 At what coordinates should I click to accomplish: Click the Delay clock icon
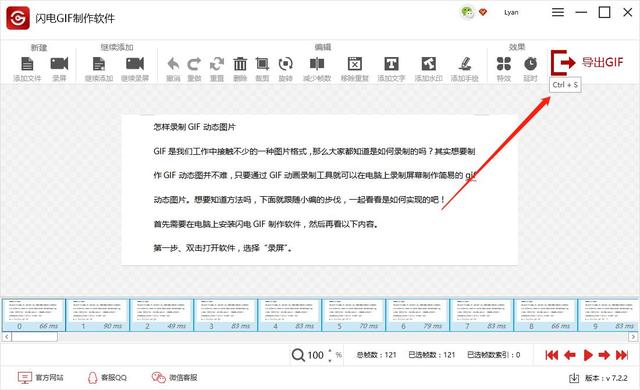[530, 64]
